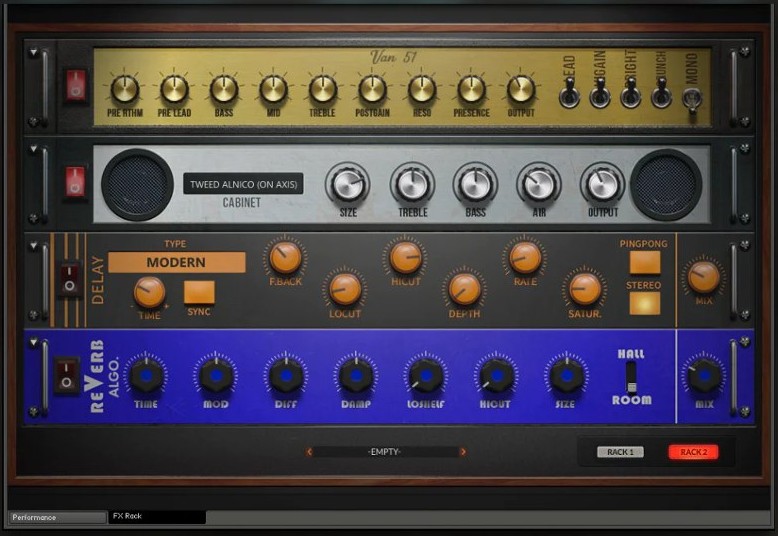778x536 pixels.
Task: Click the Air knob on the Cabinet
Action: pyautogui.click(x=538, y=184)
